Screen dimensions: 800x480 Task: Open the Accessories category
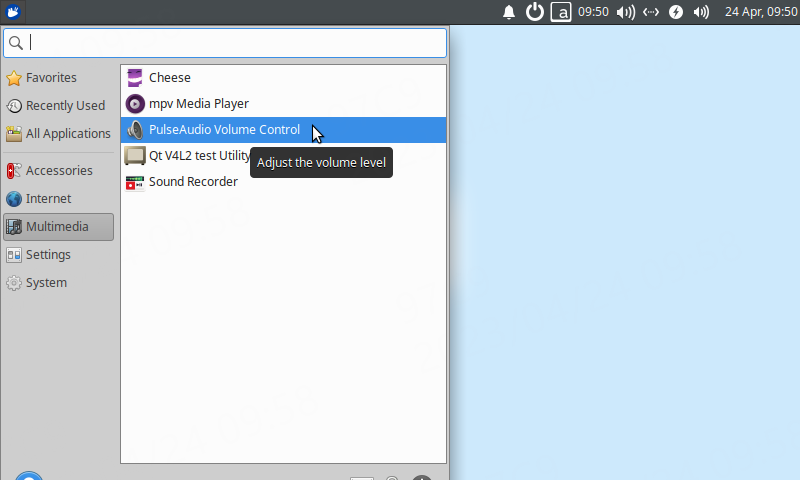pyautogui.click(x=58, y=170)
